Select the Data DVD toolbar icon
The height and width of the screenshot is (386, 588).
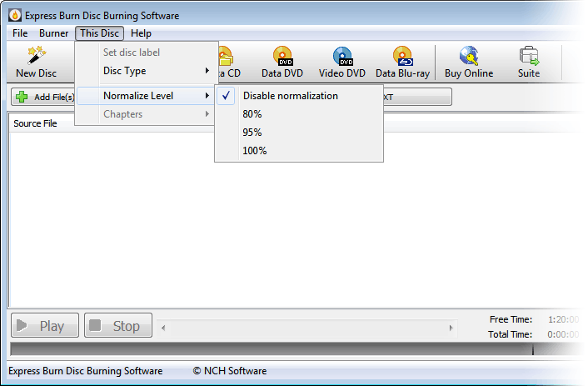(282, 56)
